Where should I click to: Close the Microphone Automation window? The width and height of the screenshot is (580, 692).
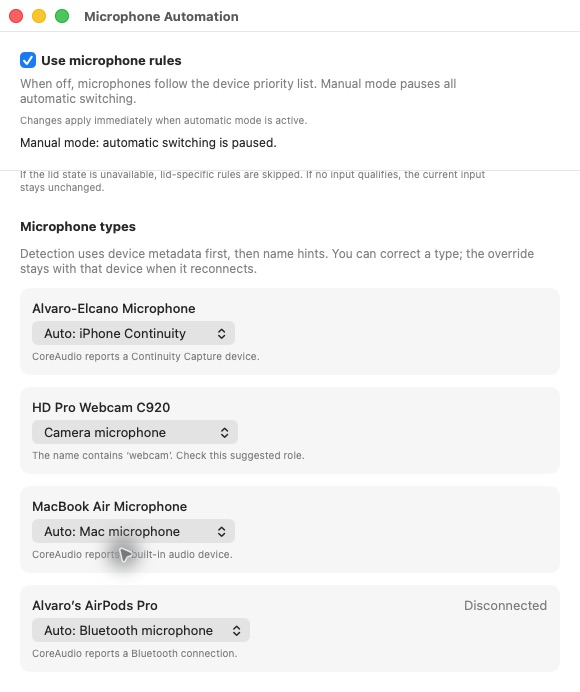coord(16,16)
